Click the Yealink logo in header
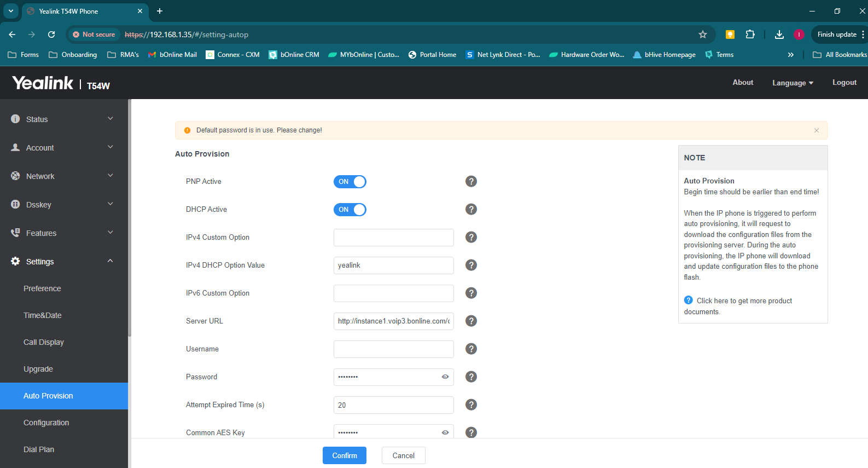Viewport: 868px width, 468px height. coord(43,83)
